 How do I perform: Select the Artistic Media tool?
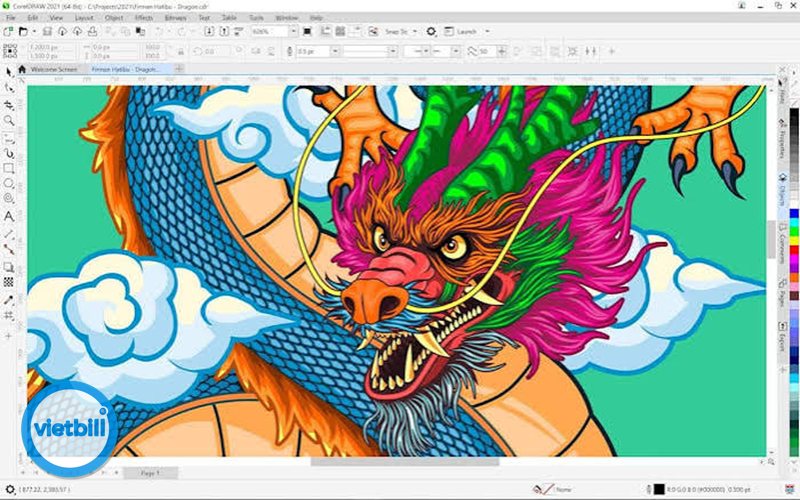point(9,153)
